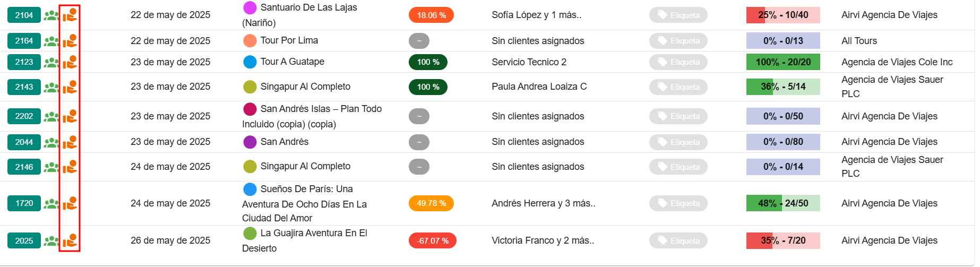This screenshot has width=980, height=267.
Task: Click the green group icon in row 2202
Action: coord(51,116)
